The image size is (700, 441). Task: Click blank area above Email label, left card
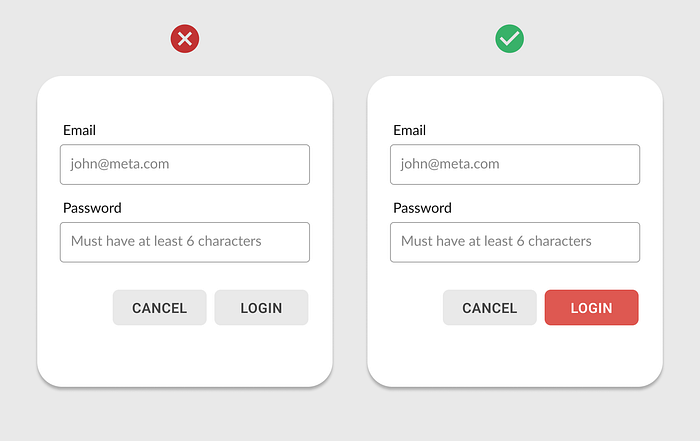[x=185, y=100]
